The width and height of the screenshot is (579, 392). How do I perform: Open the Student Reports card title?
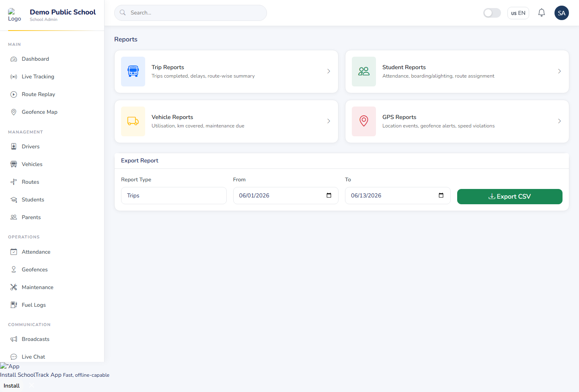404,68
